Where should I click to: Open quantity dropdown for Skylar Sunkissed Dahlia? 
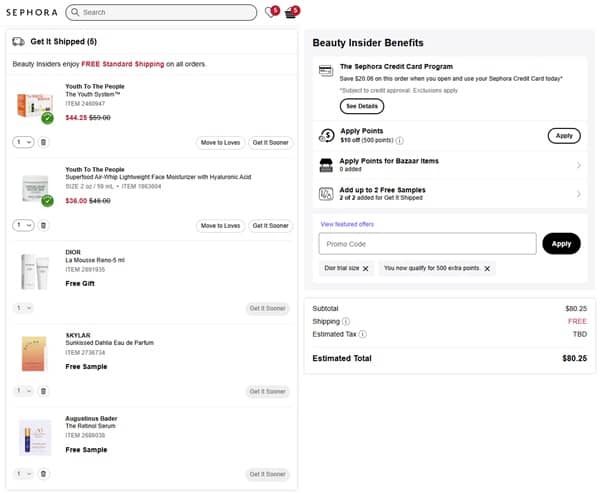pyautogui.click(x=23, y=391)
